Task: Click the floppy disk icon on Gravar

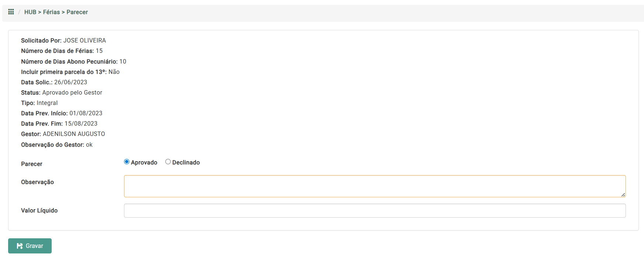Action: click(20, 246)
